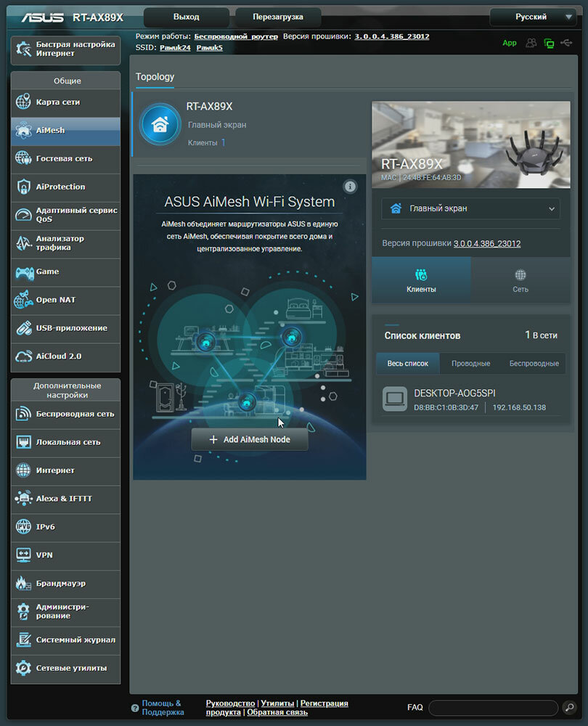
Task: Click the Adaptive QoS gauge icon
Action: 23,215
